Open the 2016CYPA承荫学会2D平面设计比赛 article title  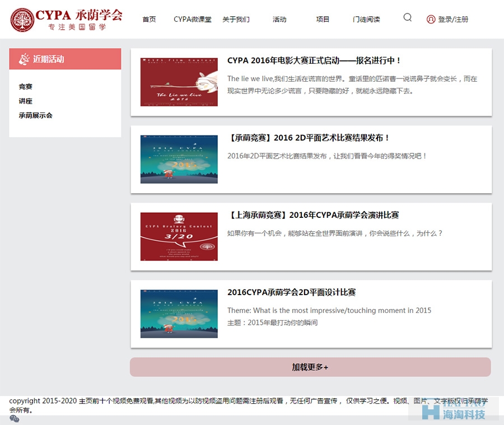click(x=292, y=292)
